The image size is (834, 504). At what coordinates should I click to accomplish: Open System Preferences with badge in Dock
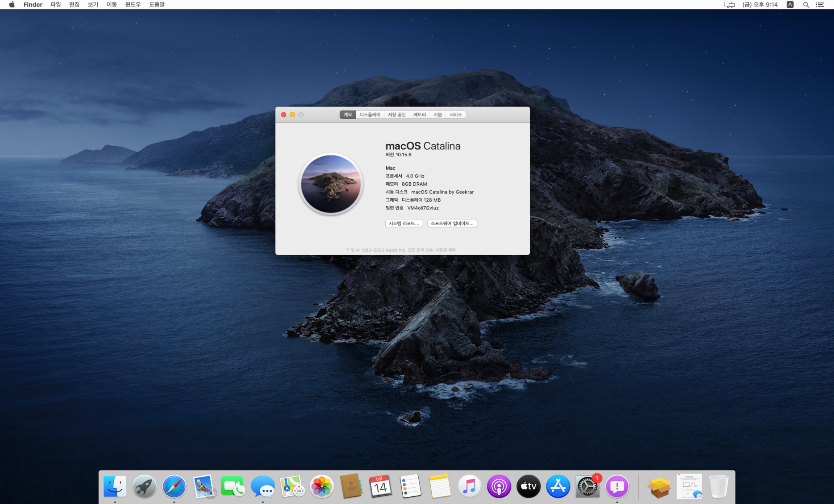(588, 486)
